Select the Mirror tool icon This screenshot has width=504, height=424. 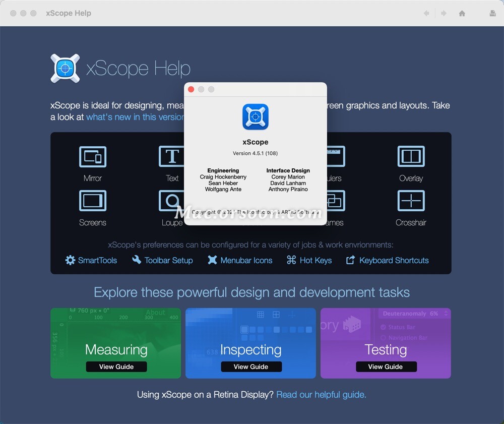point(93,156)
